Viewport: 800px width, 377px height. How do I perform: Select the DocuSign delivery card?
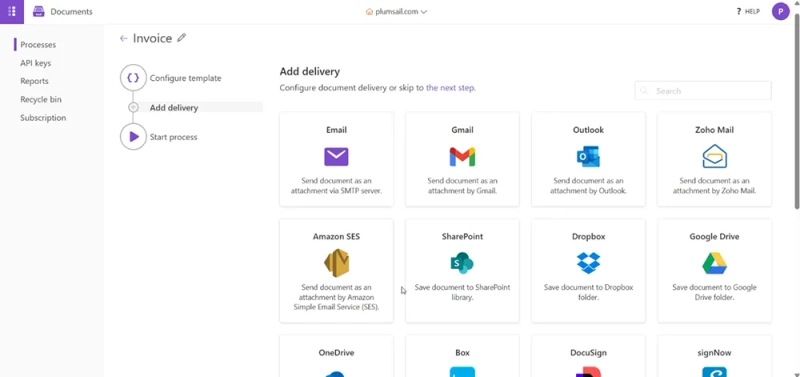coord(588,356)
